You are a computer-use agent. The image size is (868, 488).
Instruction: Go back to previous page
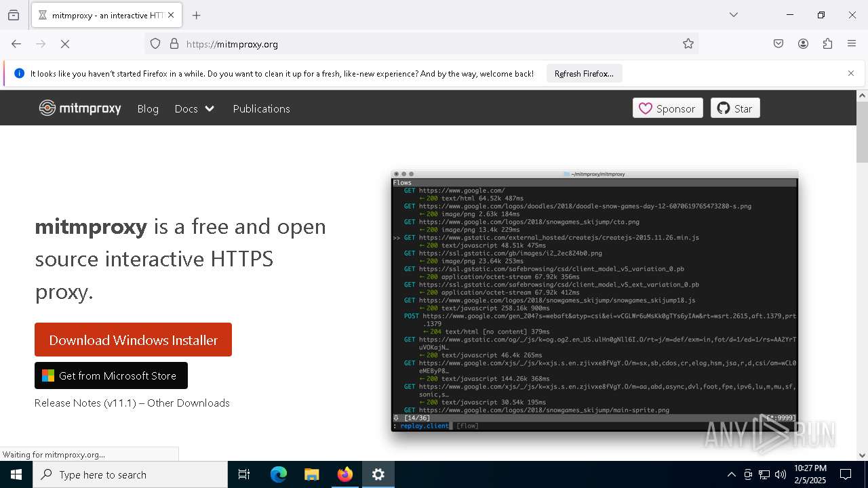(x=16, y=44)
